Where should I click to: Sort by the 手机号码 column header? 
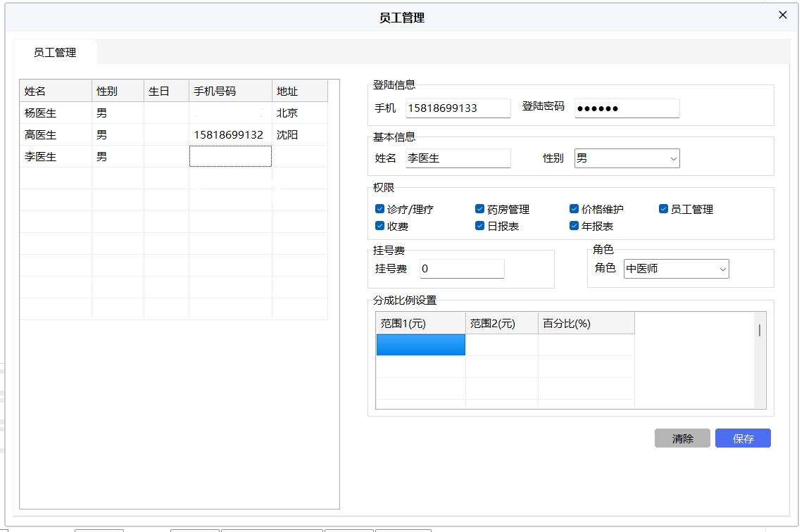click(x=230, y=91)
